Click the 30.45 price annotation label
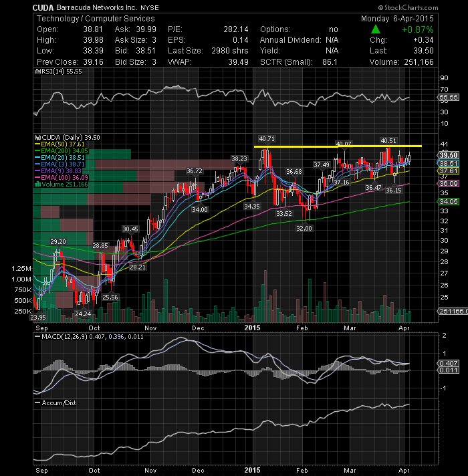The image size is (468, 476). [130, 229]
